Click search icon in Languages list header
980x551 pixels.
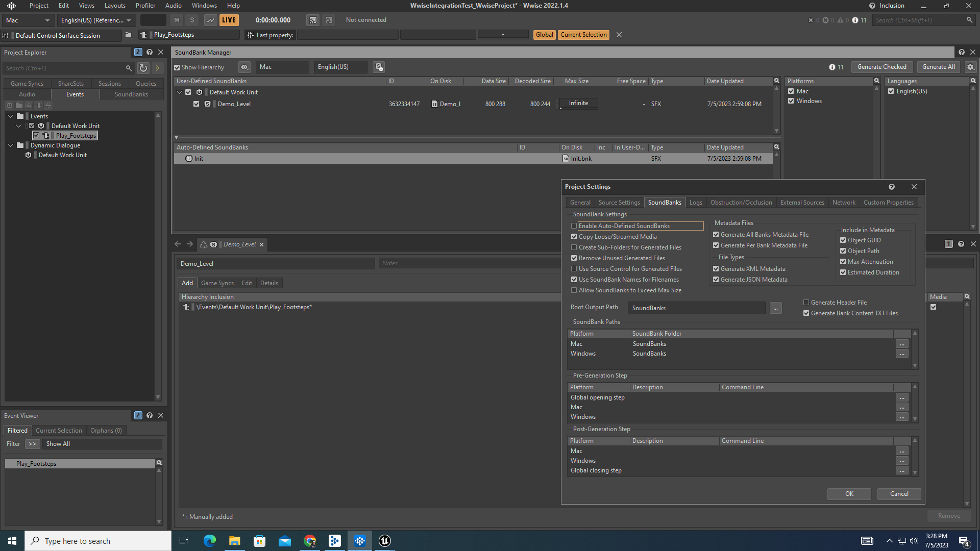click(973, 81)
